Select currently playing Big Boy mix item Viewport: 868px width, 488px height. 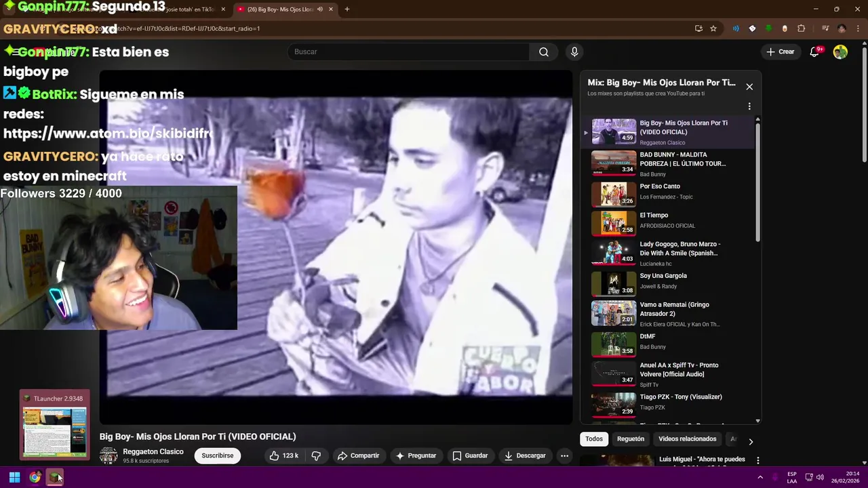point(671,132)
